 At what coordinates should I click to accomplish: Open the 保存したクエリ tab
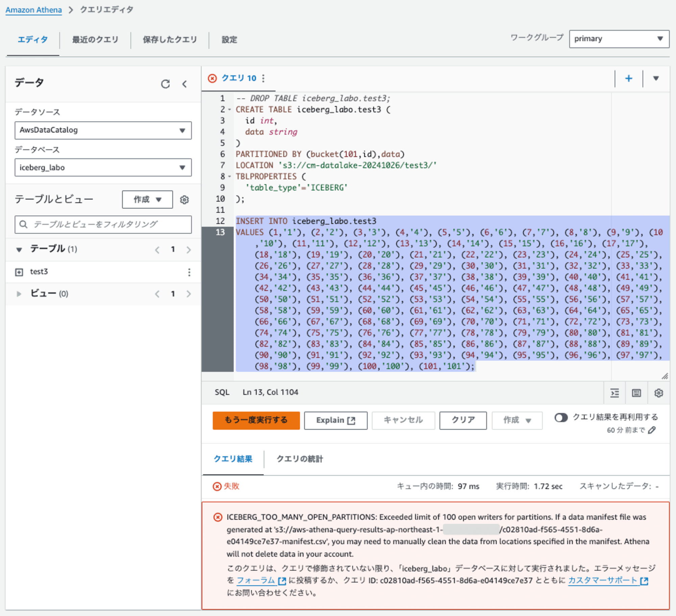(170, 40)
